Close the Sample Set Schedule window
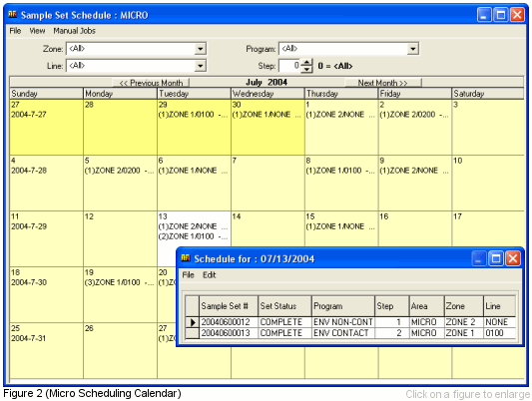532x401 pixels. click(x=517, y=15)
